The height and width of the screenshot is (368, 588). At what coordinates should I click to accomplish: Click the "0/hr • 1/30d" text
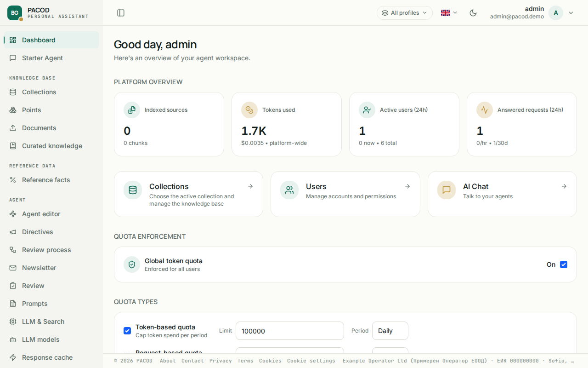click(492, 143)
